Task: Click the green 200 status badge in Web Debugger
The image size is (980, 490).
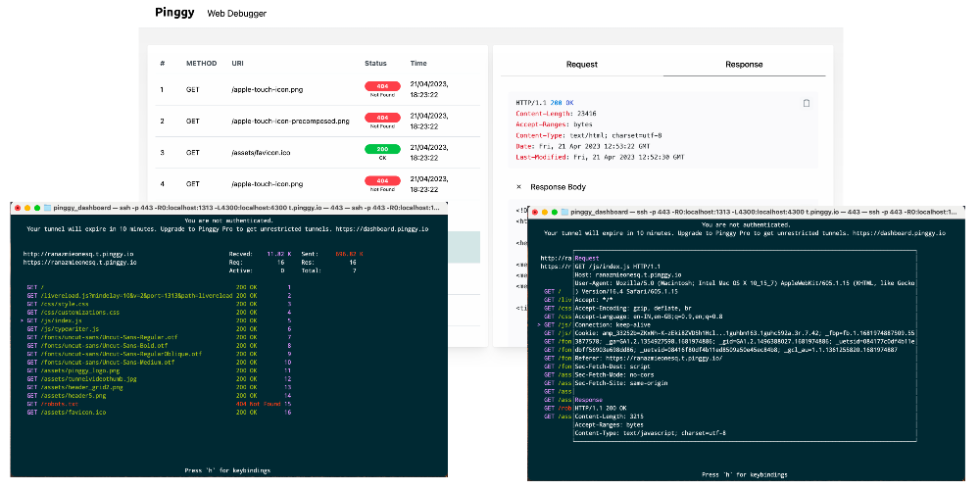Action: 382,149
